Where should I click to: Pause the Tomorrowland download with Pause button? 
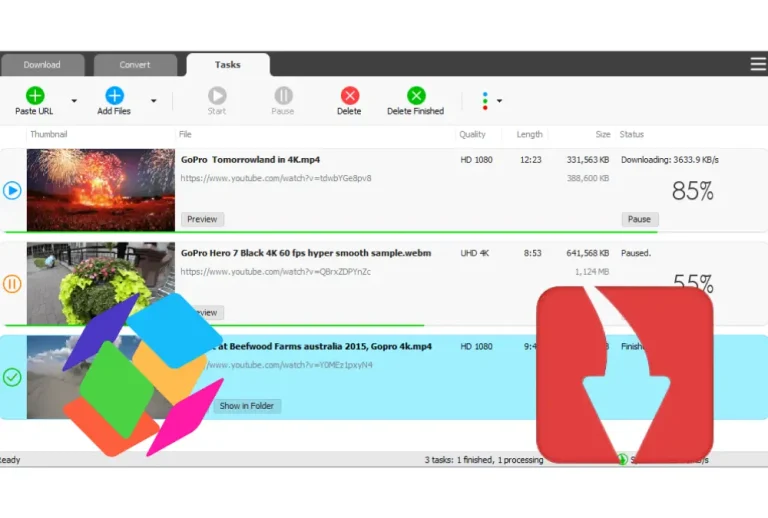coord(640,219)
